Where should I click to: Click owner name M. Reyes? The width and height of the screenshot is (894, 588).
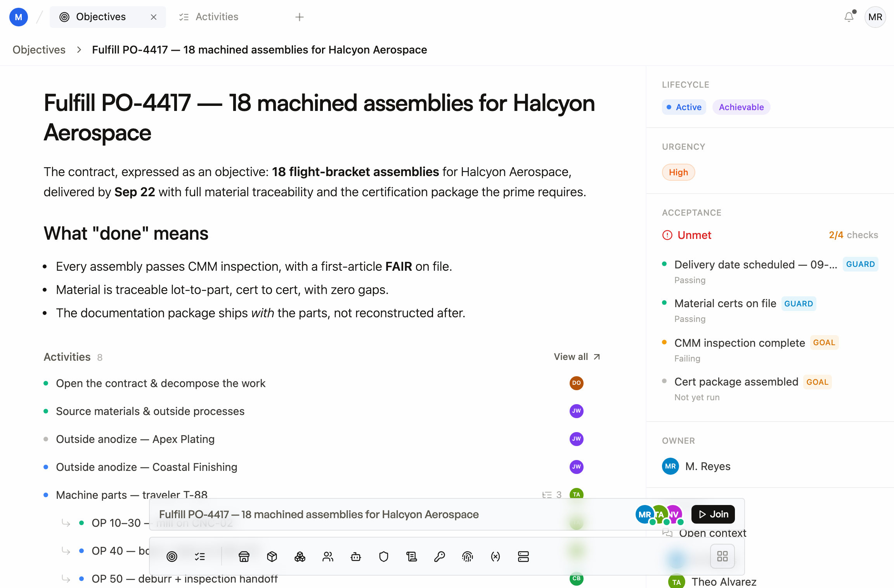pyautogui.click(x=708, y=466)
